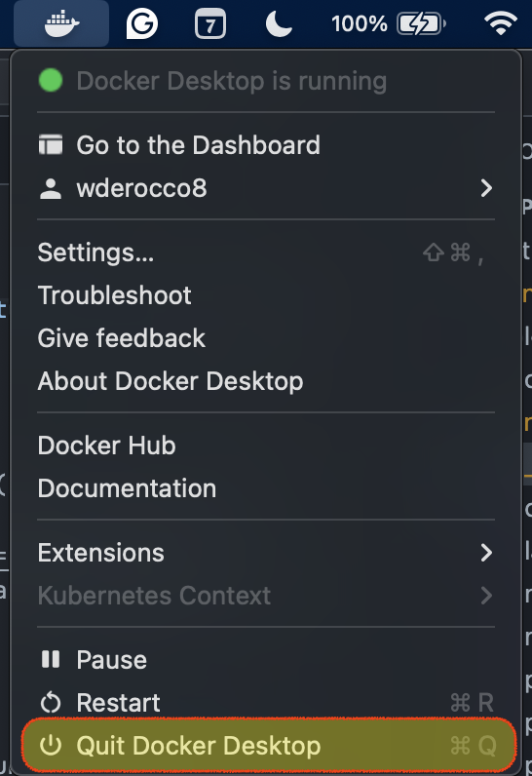
Task: Restart Docker Desktop
Action: tap(266, 702)
